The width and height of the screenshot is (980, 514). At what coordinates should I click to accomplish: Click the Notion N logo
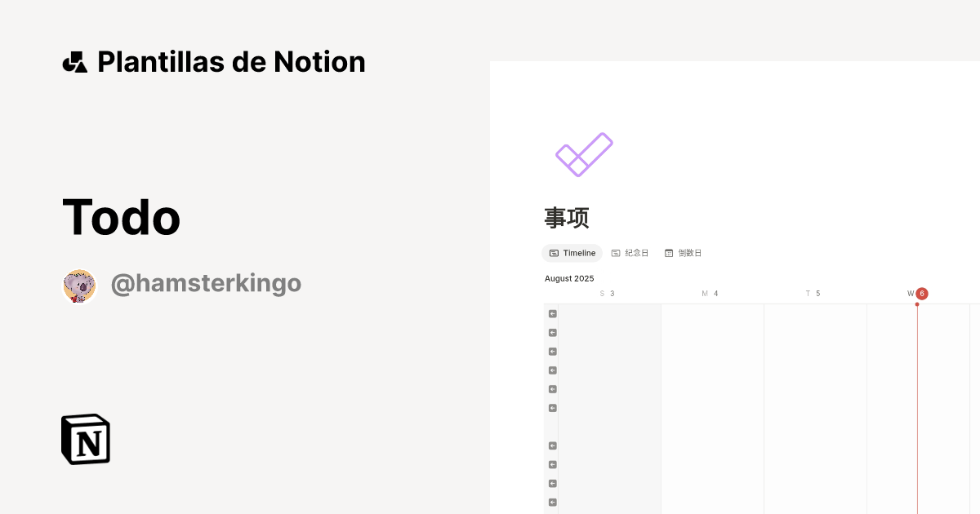(x=84, y=439)
